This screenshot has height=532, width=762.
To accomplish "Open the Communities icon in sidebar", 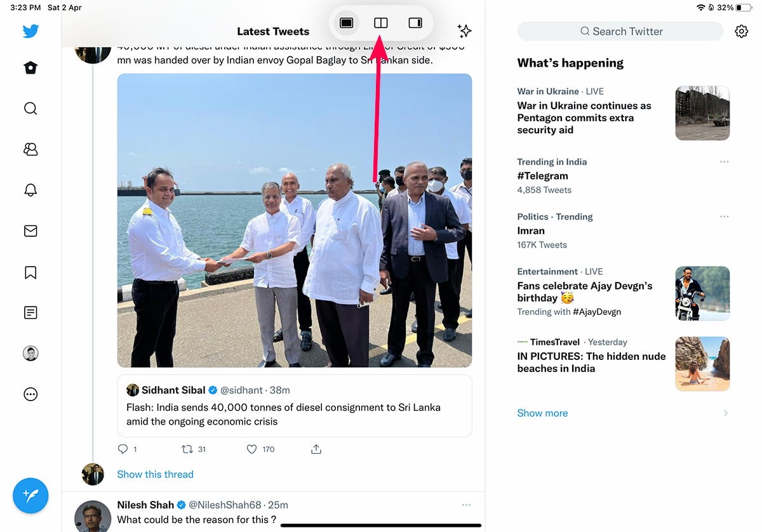I will click(30, 149).
